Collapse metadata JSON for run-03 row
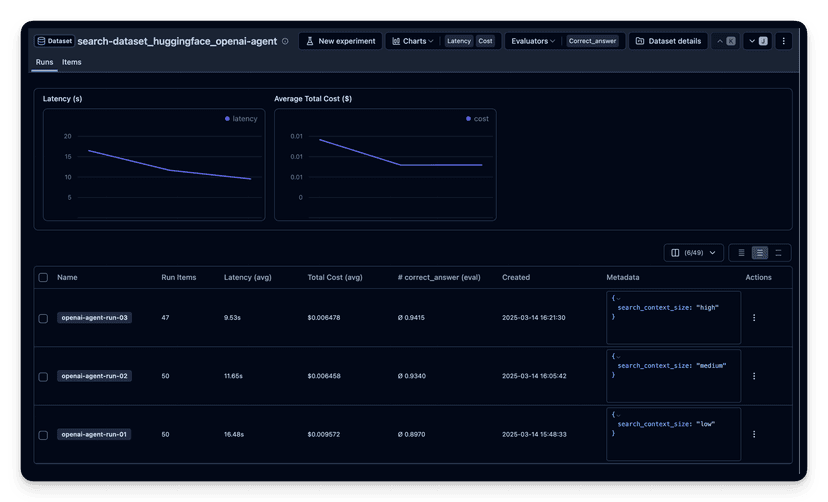828x502 pixels. pos(618,299)
